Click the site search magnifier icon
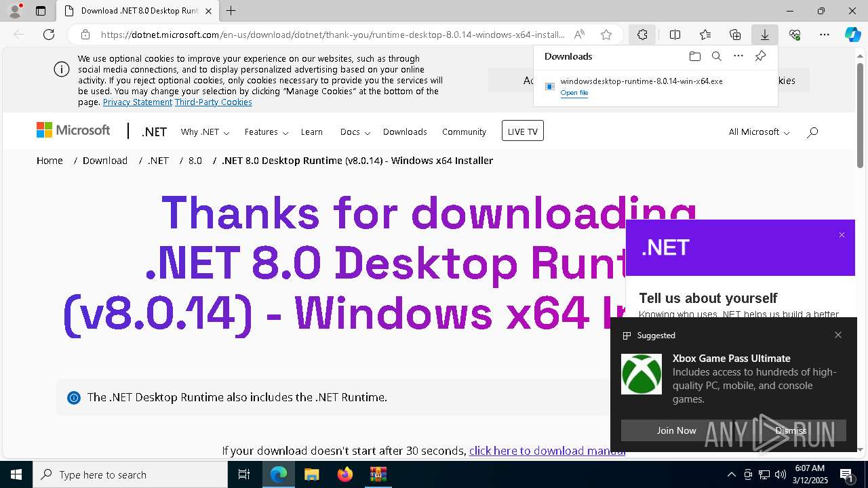The width and height of the screenshot is (868, 488). (812, 132)
